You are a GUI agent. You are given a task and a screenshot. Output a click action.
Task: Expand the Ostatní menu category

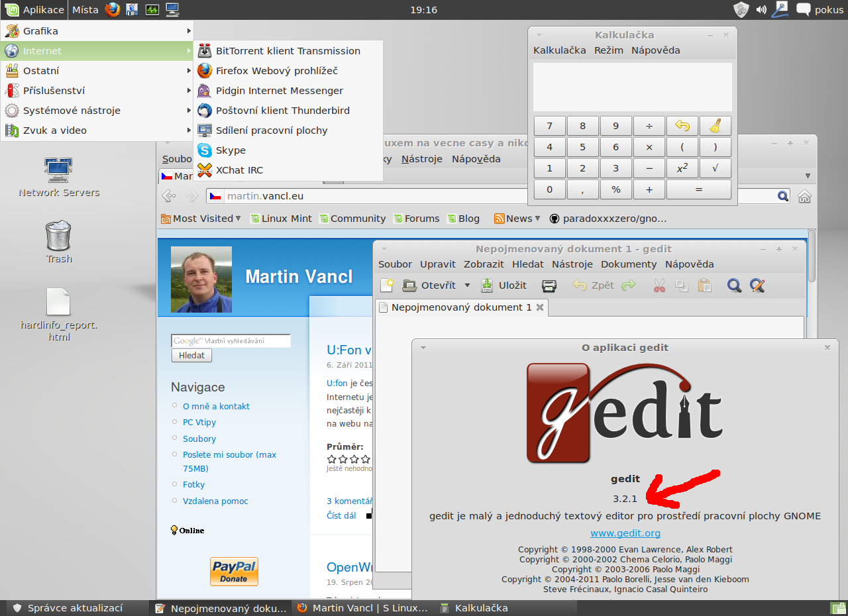point(97,71)
